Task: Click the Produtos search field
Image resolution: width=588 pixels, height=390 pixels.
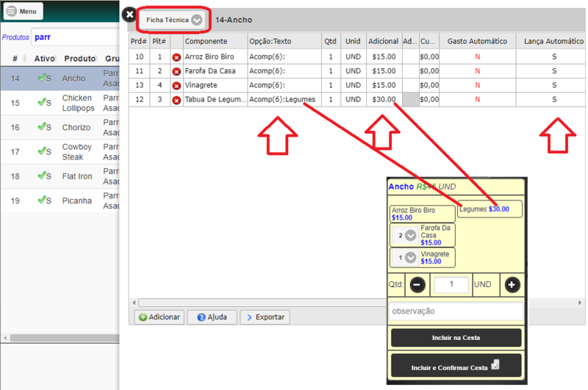Action: [75, 37]
